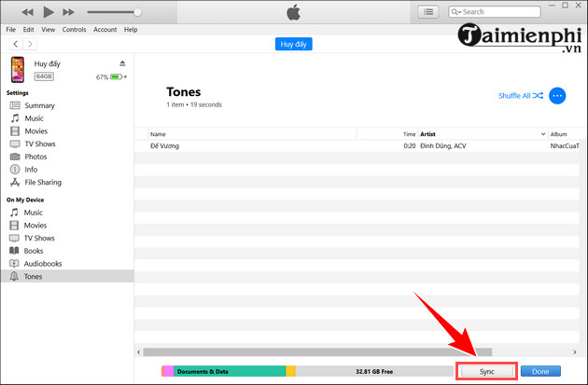Click the iPhone device thumbnail
This screenshot has width=588, height=385.
pos(18,70)
